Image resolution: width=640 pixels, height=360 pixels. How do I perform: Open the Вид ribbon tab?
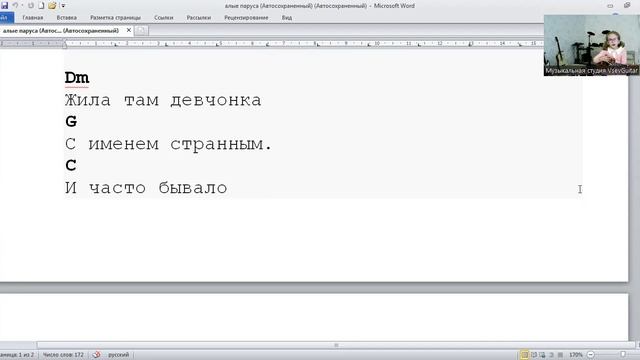[x=287, y=18]
